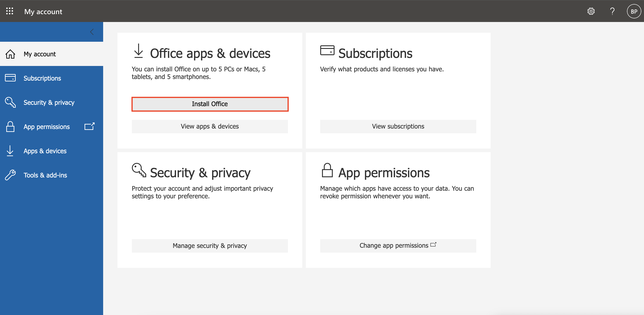Open settings gear in header

(591, 11)
